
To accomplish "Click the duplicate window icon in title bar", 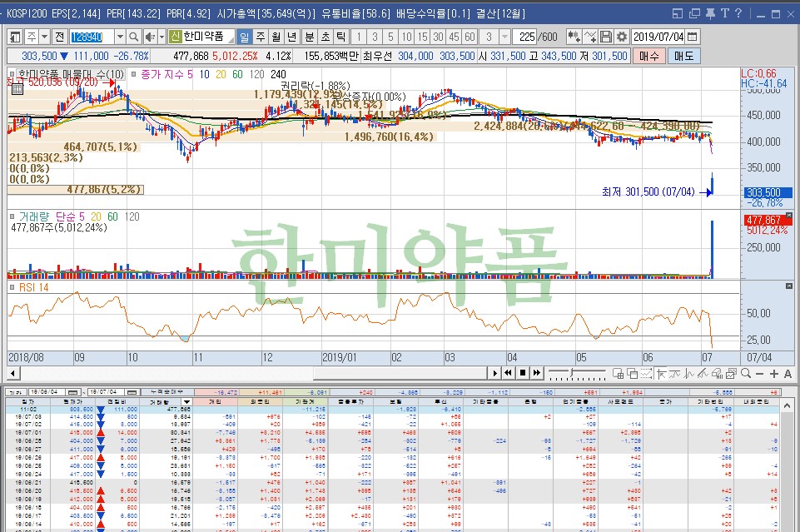I will (694, 14).
